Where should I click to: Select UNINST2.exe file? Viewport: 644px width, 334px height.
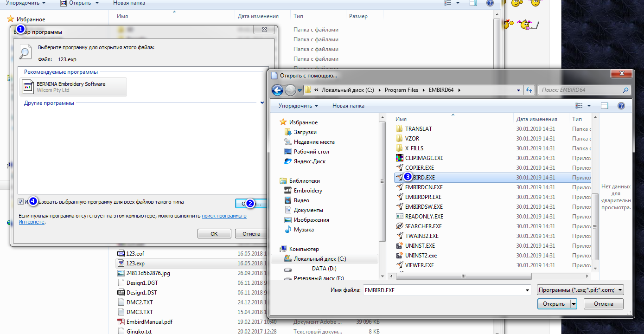421,256
